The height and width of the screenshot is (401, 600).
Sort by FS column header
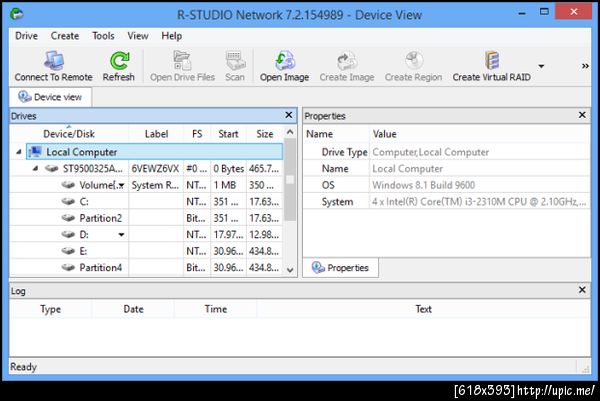197,134
